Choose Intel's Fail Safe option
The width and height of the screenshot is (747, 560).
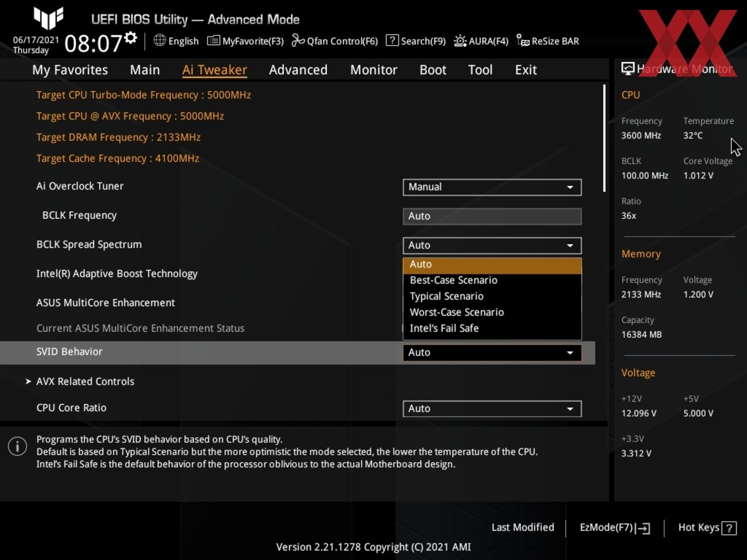coord(492,328)
